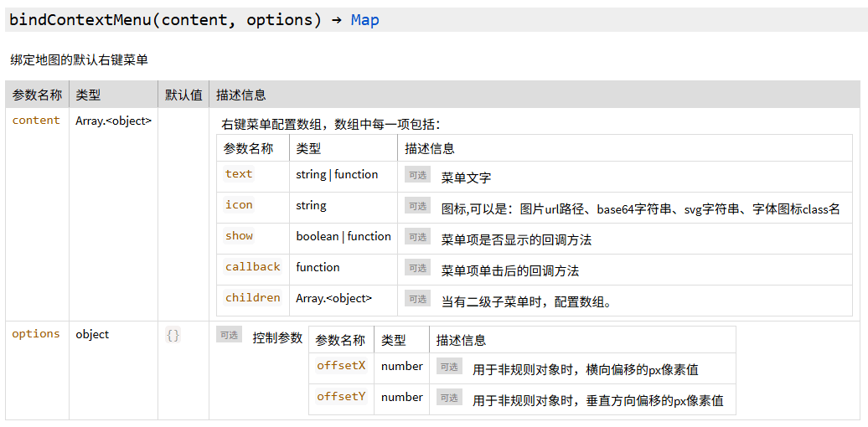Click the text parameter code label
This screenshot has height=427, width=868.
point(239,174)
